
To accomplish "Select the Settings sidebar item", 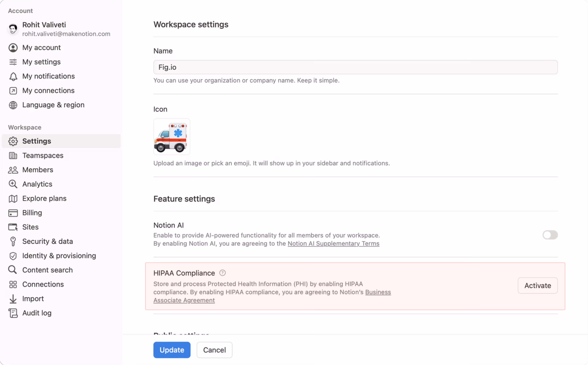I will pyautogui.click(x=37, y=141).
